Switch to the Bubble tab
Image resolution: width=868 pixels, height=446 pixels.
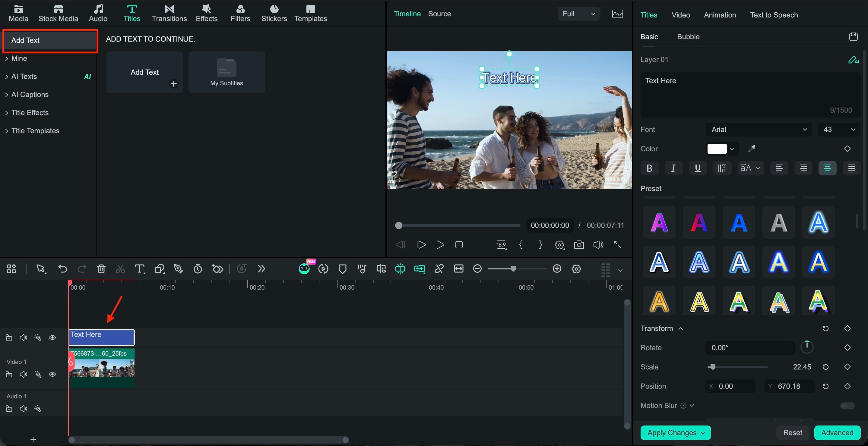(x=688, y=37)
